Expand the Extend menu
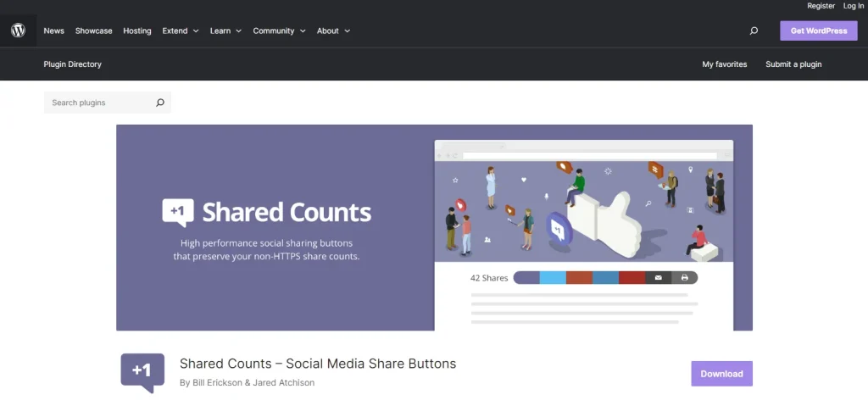 181,31
